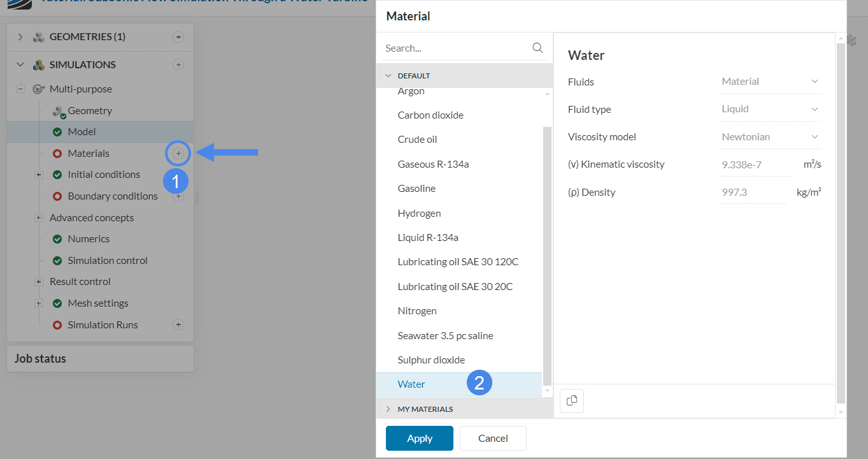Viewport: 868px width, 459px height.
Task: Expand the MY MATERIALS section
Action: click(388, 409)
